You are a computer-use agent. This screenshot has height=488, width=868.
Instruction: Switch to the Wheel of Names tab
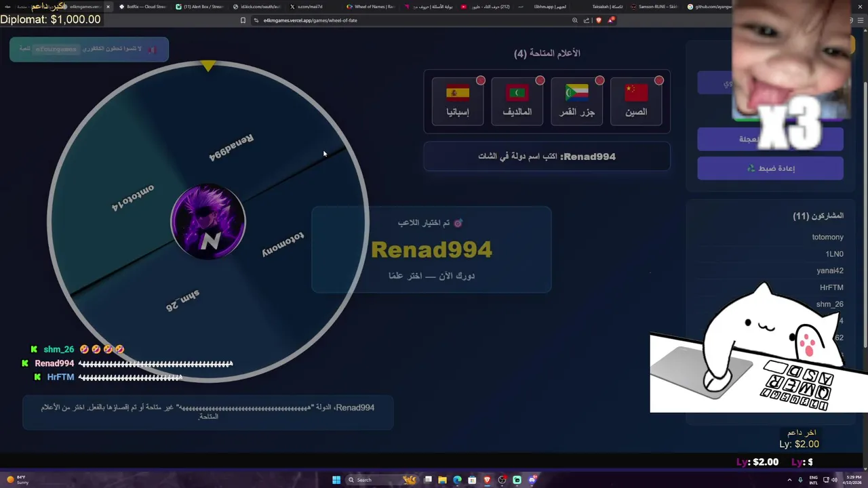tap(370, 7)
